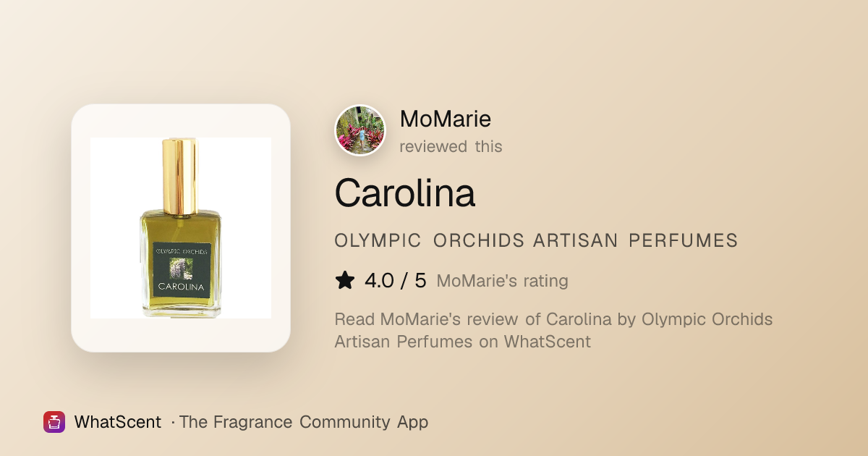Open the Olympic Orchids Artisan Perfumes brand

coord(536,241)
